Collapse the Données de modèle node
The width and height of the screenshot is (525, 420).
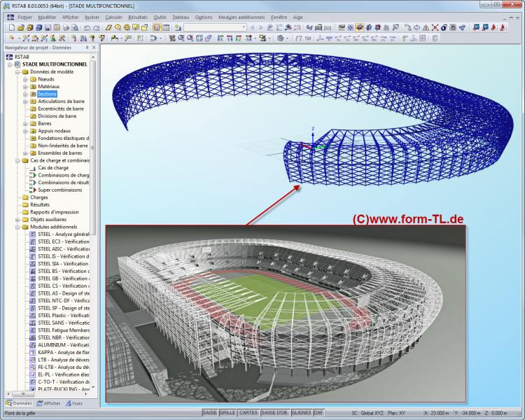click(17, 72)
